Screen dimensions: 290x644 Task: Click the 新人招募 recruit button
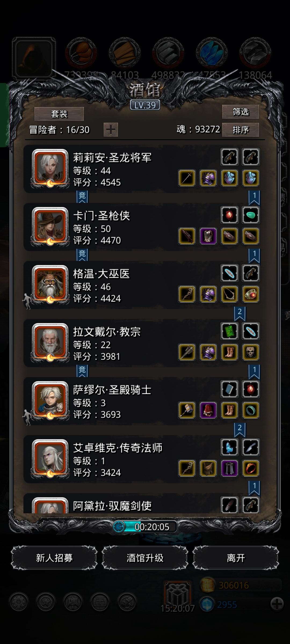(x=54, y=558)
